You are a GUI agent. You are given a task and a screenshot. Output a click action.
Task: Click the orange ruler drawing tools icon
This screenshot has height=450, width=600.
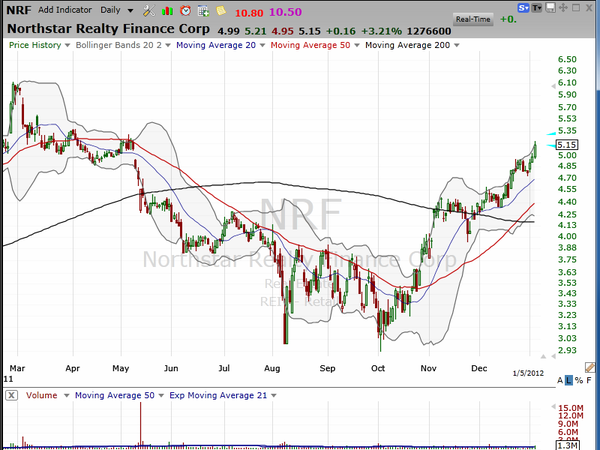pos(590,368)
